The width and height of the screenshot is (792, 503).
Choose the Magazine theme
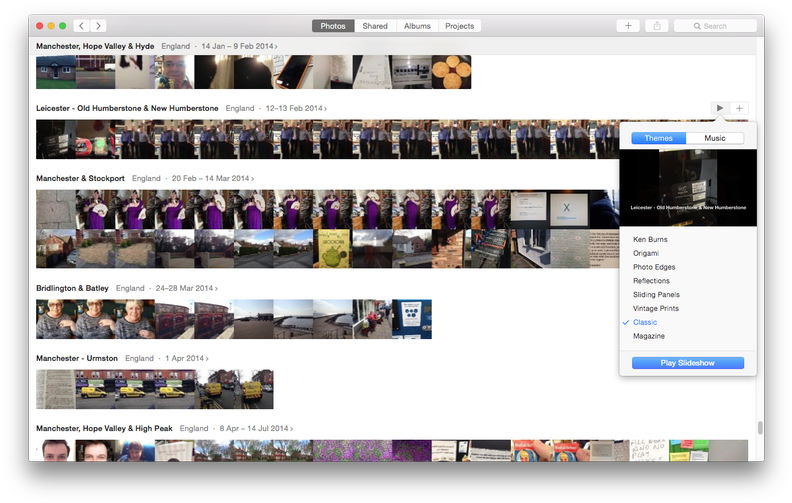(x=649, y=336)
